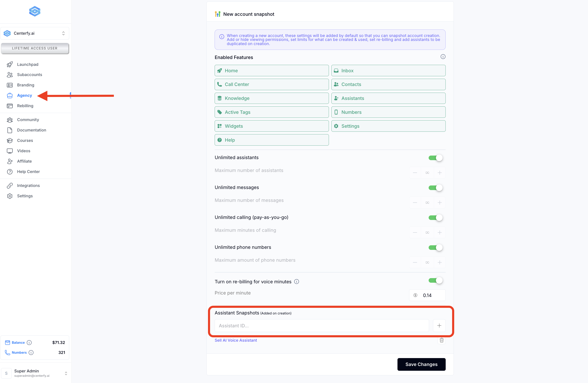
Task: Click the Assistant ID input field
Action: 322,325
